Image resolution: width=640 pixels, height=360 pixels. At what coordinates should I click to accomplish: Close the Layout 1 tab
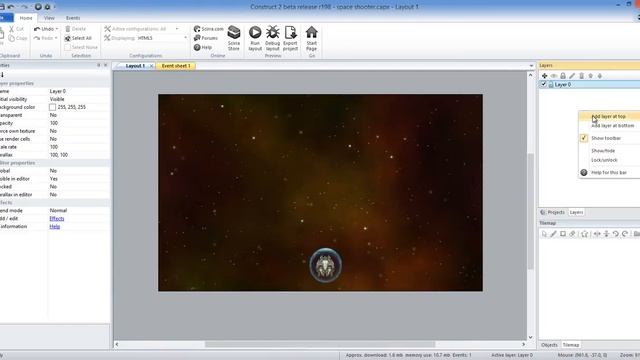tap(151, 66)
